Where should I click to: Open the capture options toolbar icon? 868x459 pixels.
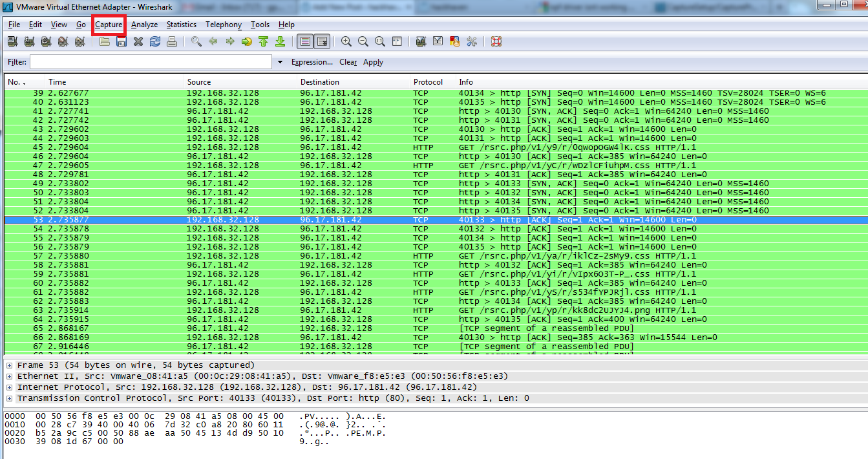point(29,41)
